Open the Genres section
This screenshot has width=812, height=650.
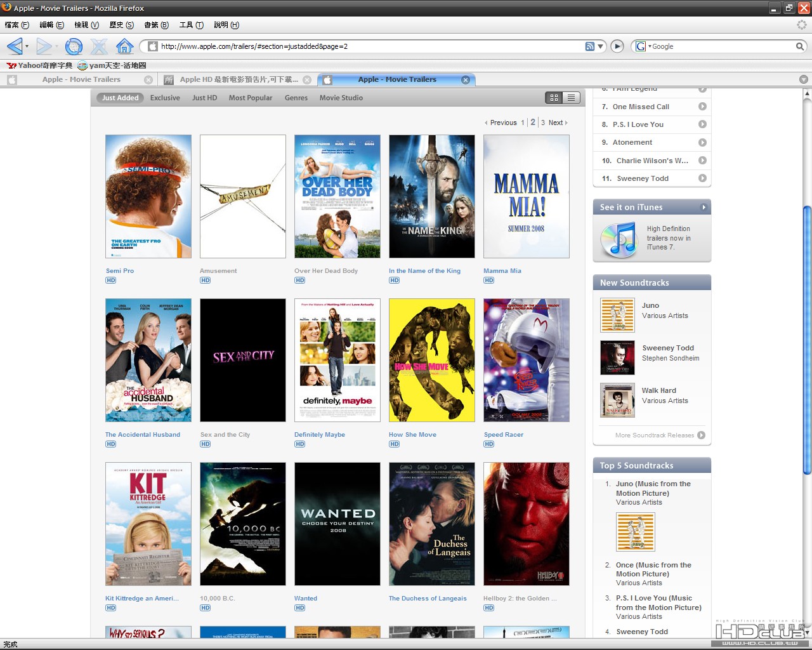pos(296,98)
